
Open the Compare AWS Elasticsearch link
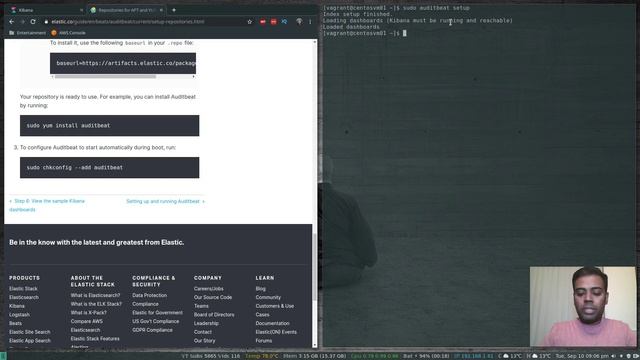pyautogui.click(x=87, y=325)
